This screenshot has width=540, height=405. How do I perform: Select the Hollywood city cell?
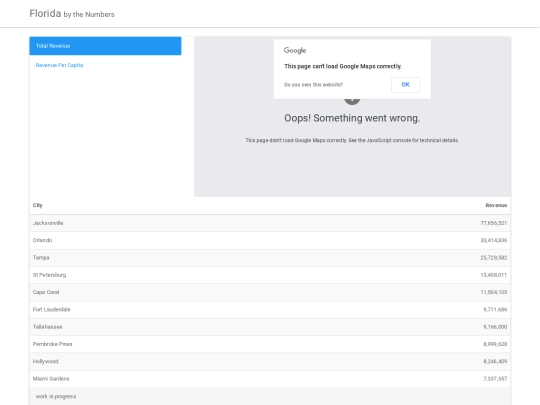click(45, 361)
